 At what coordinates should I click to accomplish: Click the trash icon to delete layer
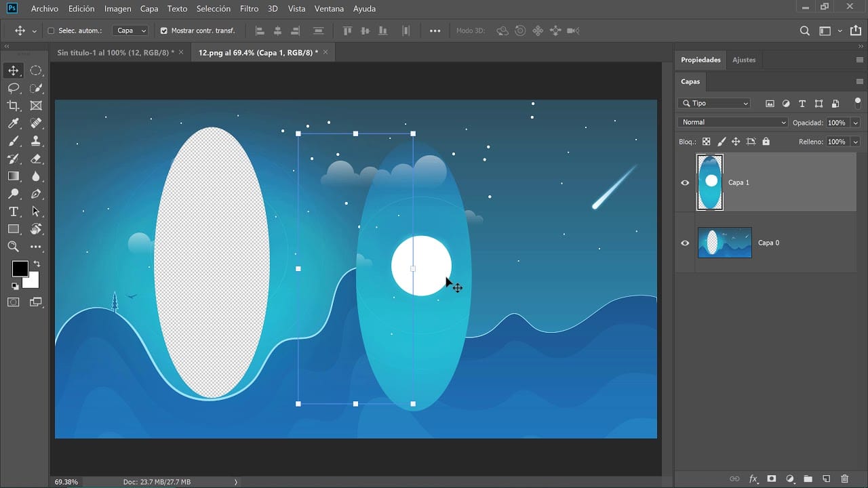tap(844, 479)
